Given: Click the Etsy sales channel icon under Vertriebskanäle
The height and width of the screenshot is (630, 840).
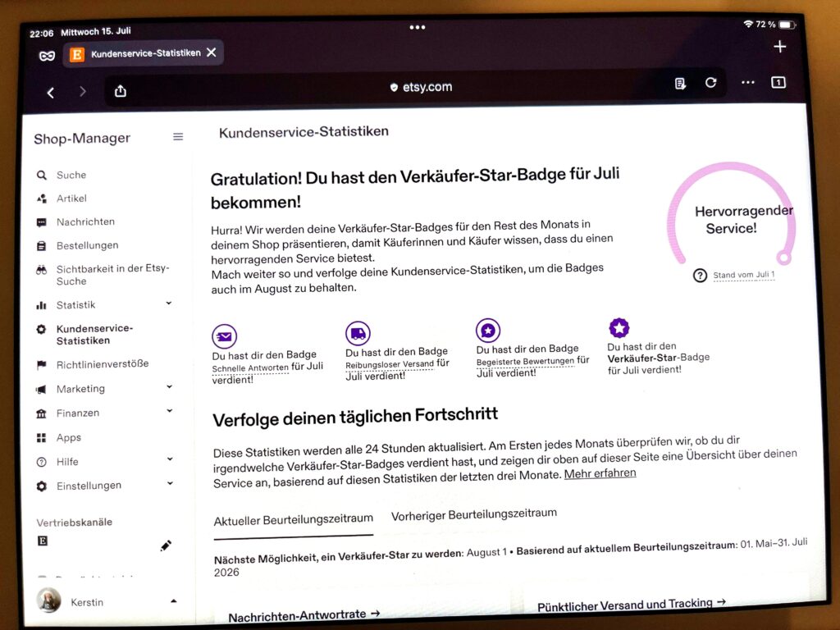Looking at the screenshot, I should pos(43,541).
